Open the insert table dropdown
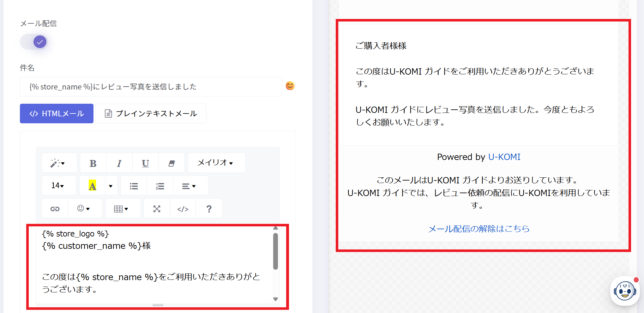This screenshot has width=644, height=313. 123,209
